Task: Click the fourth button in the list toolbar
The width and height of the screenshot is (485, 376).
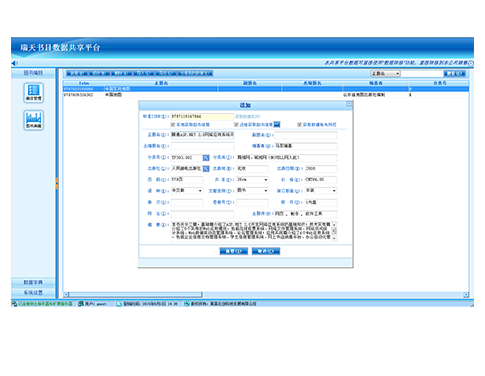Action: coord(144,73)
